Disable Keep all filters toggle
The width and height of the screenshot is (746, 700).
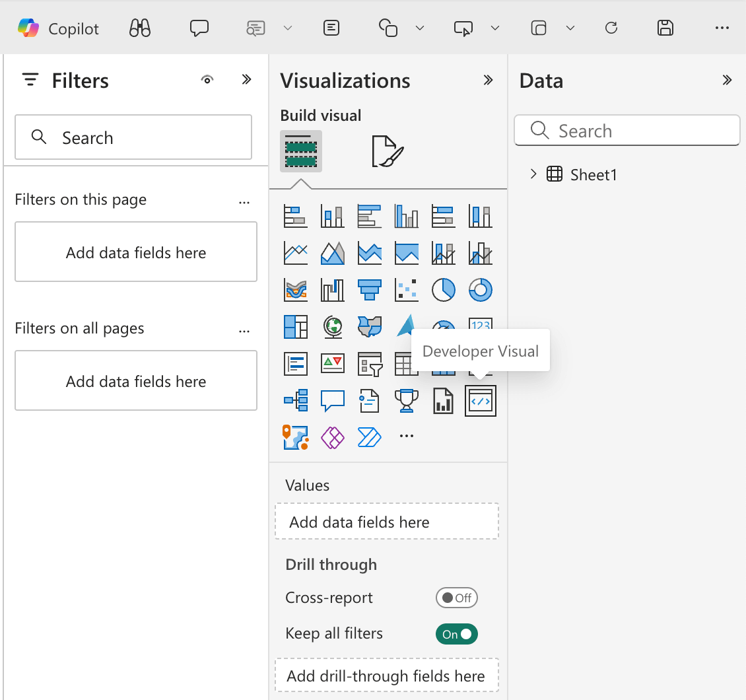(x=456, y=634)
